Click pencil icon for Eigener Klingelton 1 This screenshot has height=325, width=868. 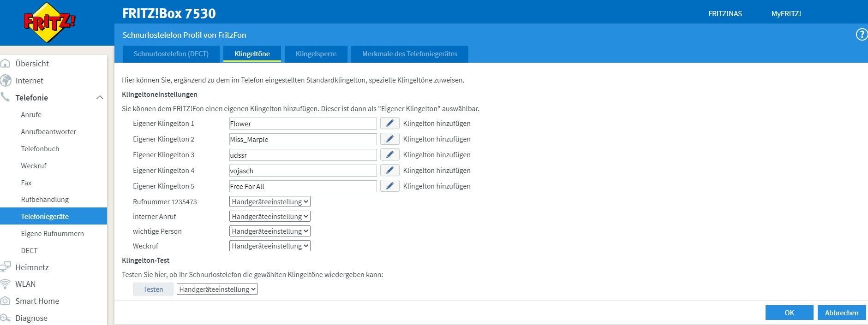[389, 124]
